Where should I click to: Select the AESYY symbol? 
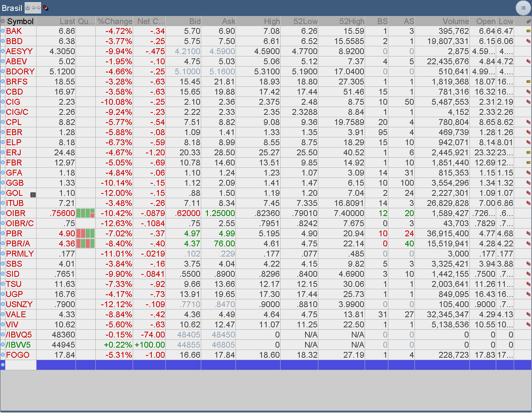coord(19,51)
